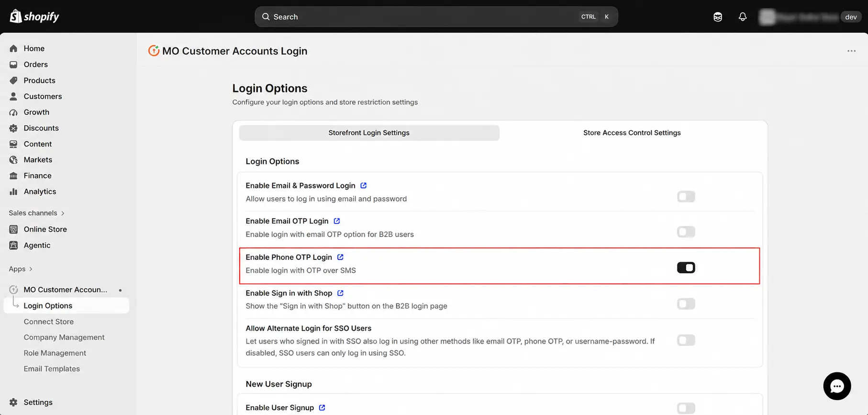Open the three-dot page actions menu
Screen dimensions: 868x415
tap(851, 51)
